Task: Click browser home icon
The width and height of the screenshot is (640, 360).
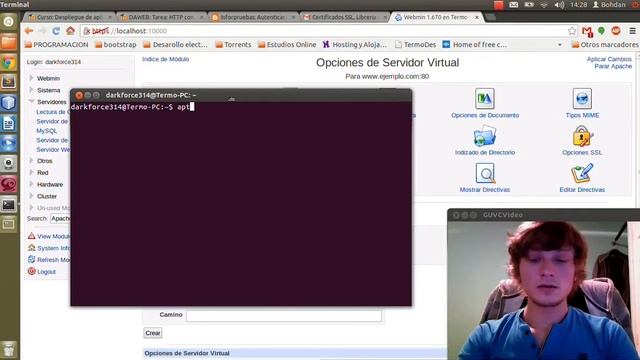Action: [x=70, y=31]
